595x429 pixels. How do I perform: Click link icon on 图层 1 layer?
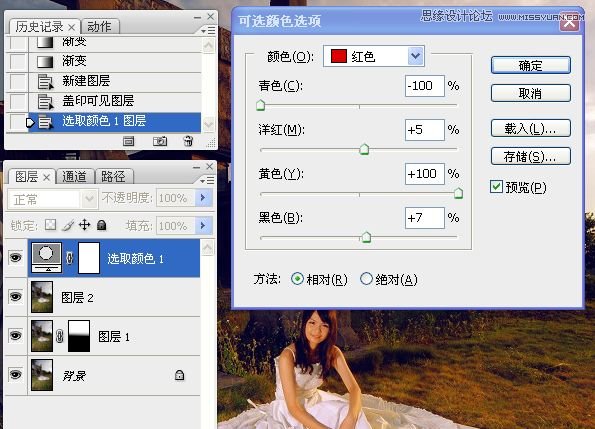(x=59, y=336)
